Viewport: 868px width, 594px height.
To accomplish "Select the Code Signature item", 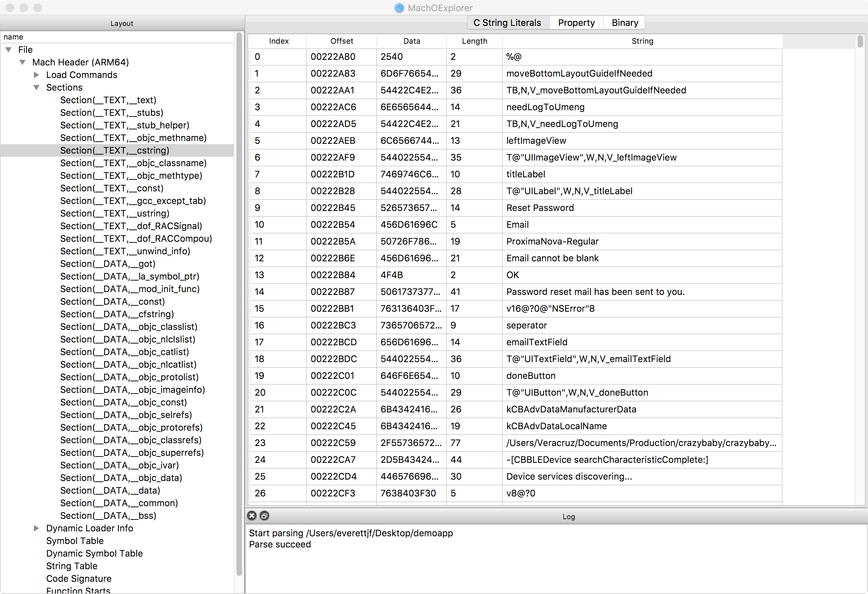I will pyautogui.click(x=78, y=578).
